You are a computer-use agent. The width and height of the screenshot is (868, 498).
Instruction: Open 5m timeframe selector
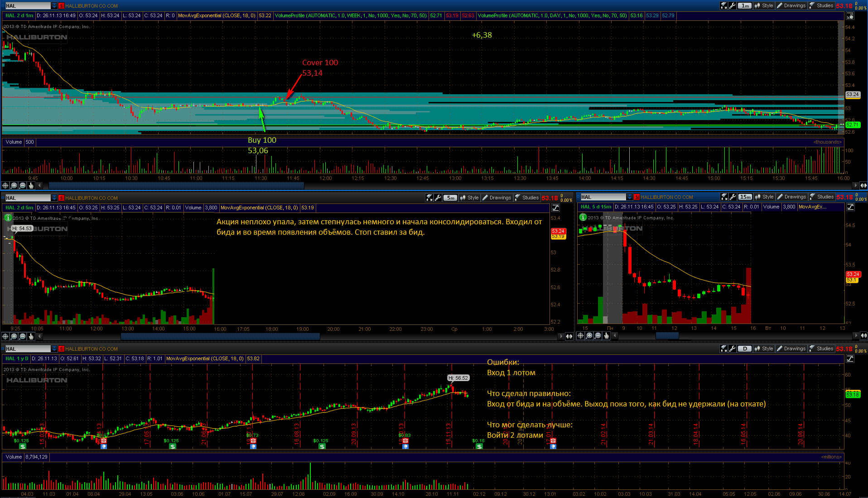pos(450,198)
